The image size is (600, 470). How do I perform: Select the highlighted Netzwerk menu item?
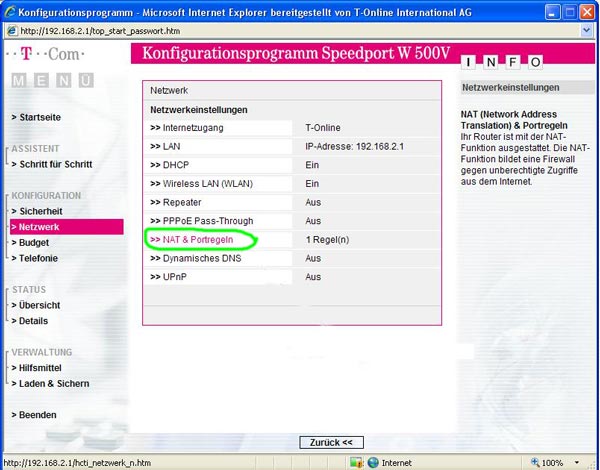[x=67, y=227]
